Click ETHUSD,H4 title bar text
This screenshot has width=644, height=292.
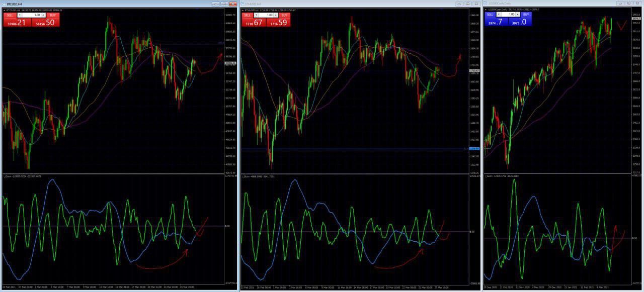tap(253, 4)
